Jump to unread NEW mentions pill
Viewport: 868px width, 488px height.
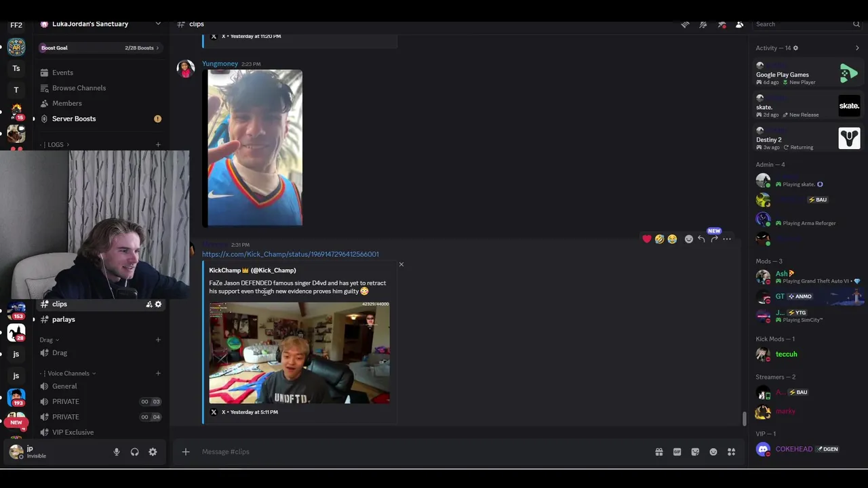[16, 422]
